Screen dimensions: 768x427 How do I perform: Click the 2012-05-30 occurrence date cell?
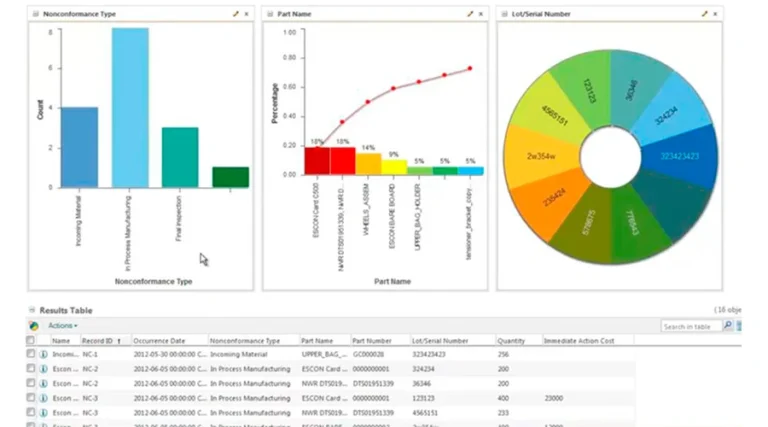(x=169, y=354)
